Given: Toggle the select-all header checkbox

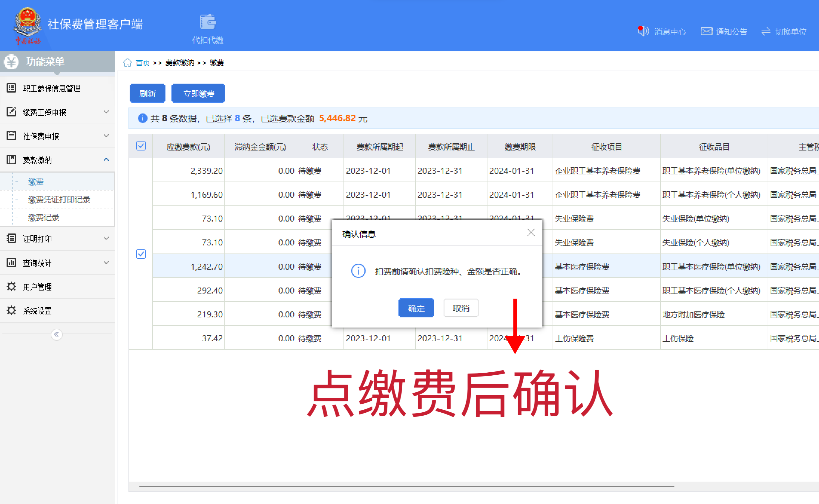Looking at the screenshot, I should (x=141, y=146).
